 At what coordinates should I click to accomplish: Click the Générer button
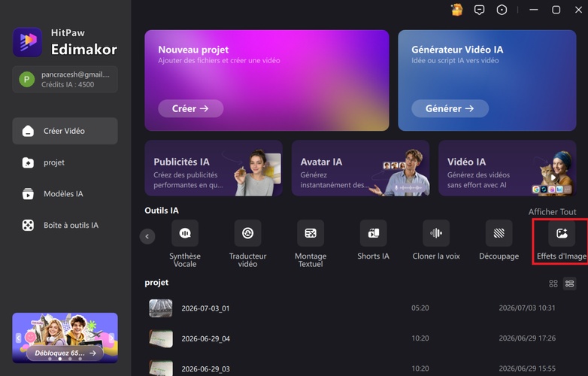tap(450, 108)
